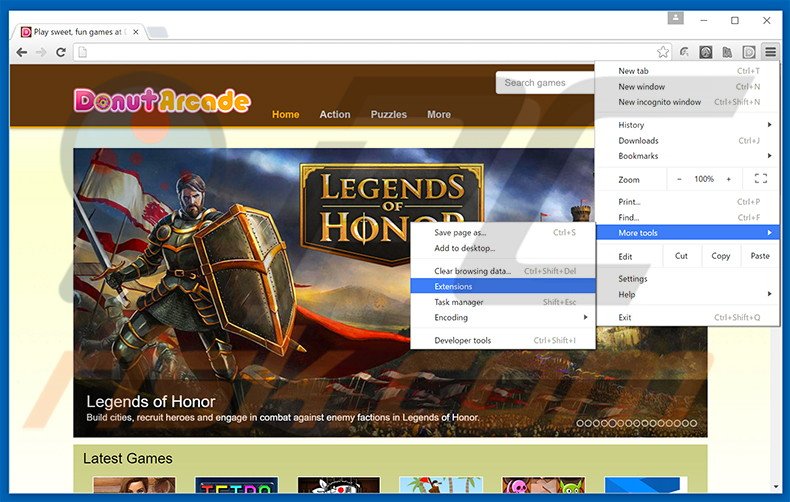Go forward with the forward arrow

pyautogui.click(x=41, y=52)
